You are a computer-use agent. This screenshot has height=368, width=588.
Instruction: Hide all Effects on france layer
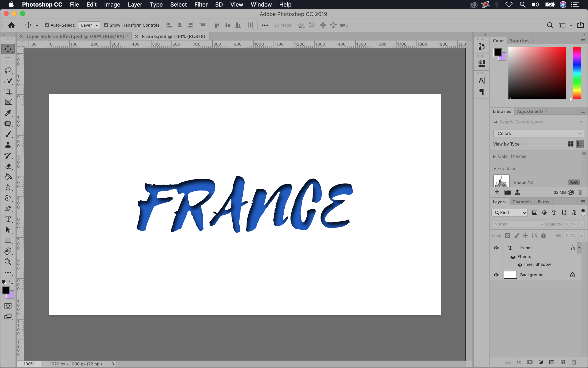[513, 257]
